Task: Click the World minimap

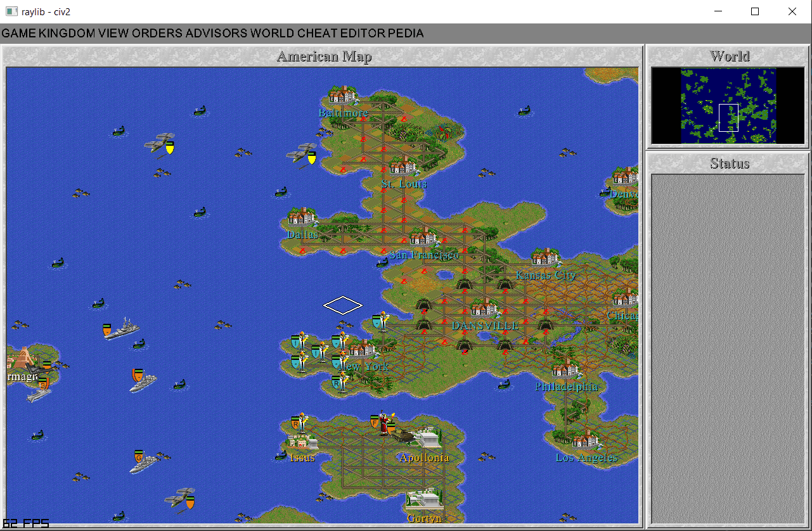Action: (x=728, y=105)
